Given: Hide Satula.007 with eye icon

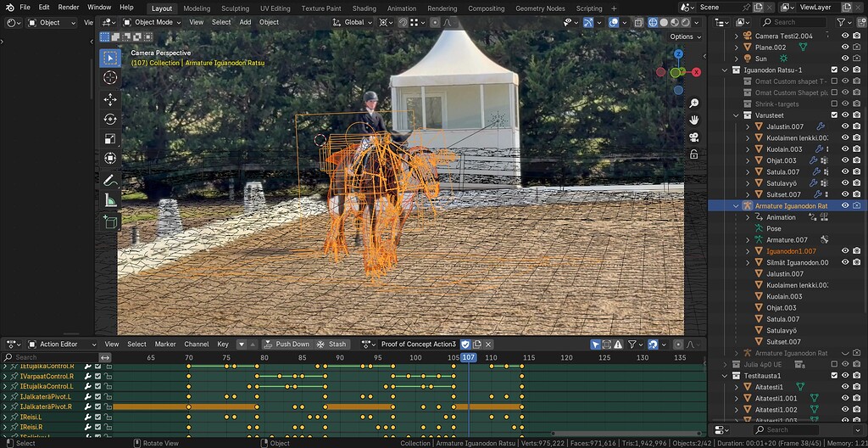Looking at the screenshot, I should coord(845,172).
